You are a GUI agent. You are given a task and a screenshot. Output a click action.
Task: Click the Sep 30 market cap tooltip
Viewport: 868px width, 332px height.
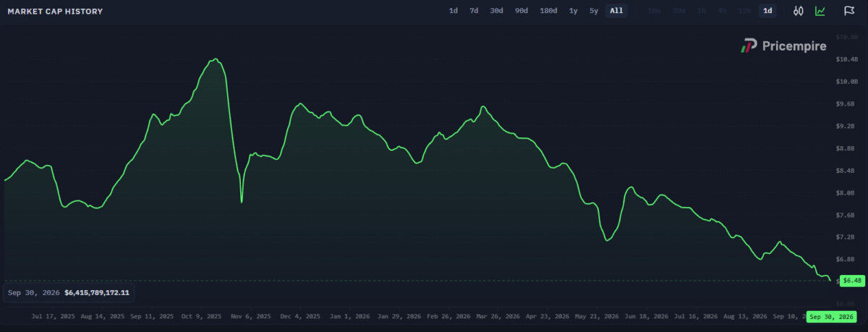coord(69,293)
